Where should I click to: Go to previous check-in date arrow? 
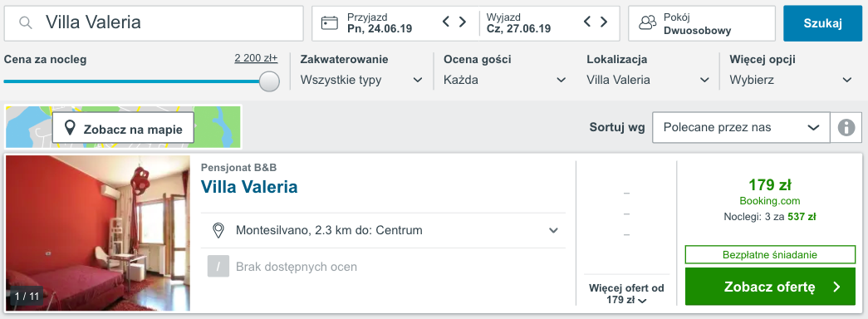pyautogui.click(x=446, y=22)
